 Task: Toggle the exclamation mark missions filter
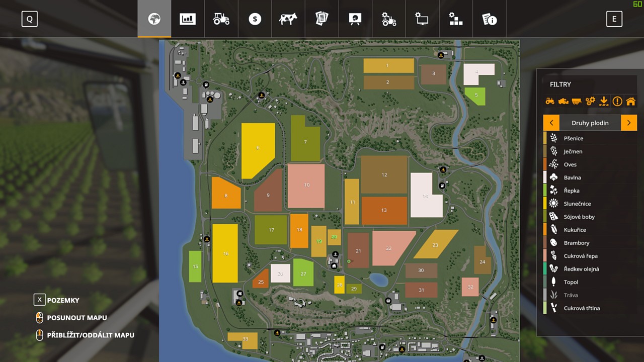pos(617,102)
